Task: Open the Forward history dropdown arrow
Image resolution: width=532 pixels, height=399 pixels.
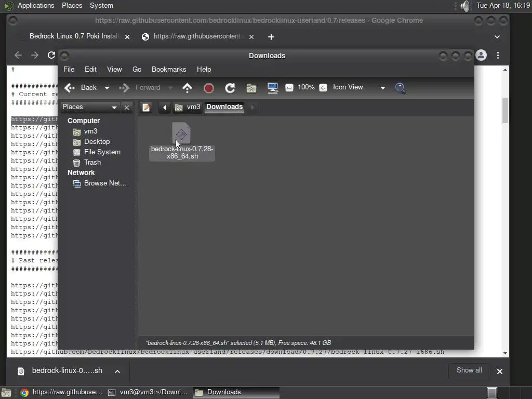Action: click(x=170, y=88)
